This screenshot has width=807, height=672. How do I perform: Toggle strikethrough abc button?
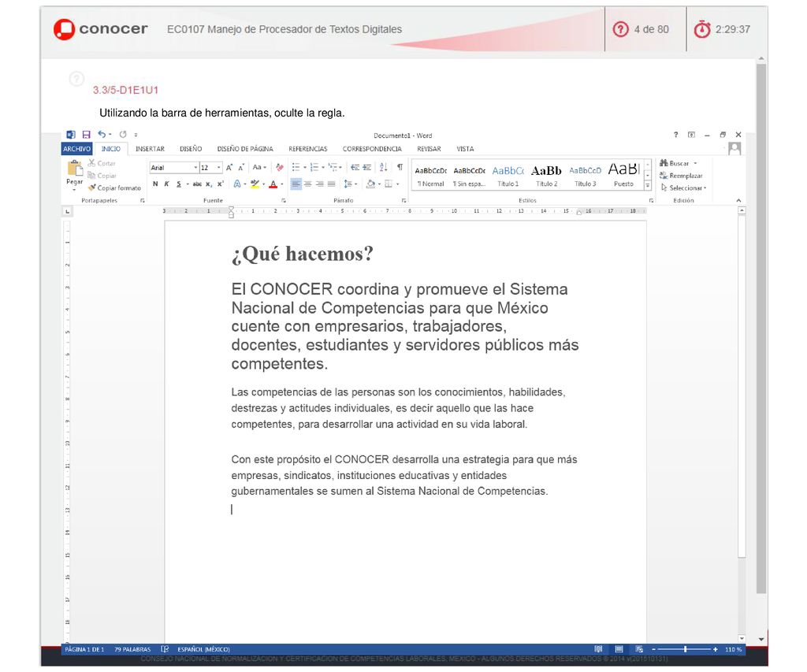197,184
